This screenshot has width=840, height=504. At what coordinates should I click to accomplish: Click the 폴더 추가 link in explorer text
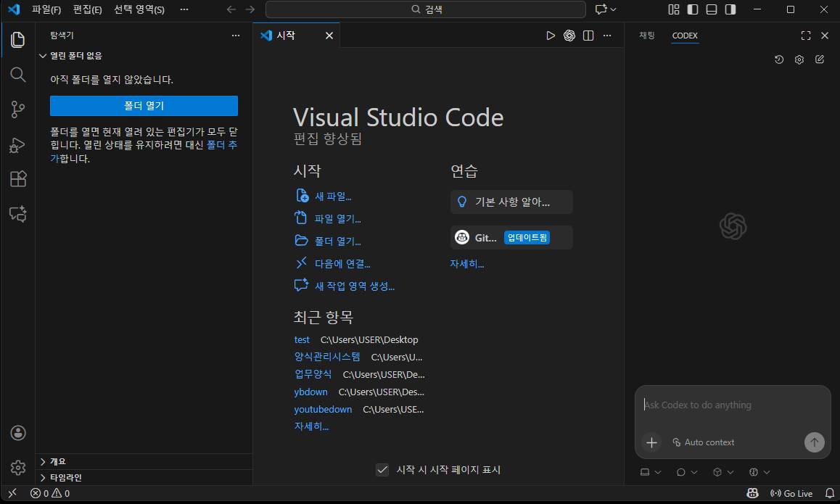(x=222, y=145)
